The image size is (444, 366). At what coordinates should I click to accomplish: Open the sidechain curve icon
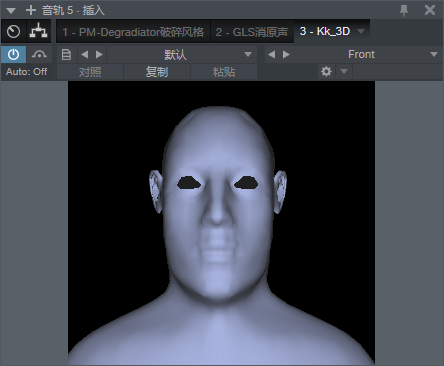(x=39, y=54)
